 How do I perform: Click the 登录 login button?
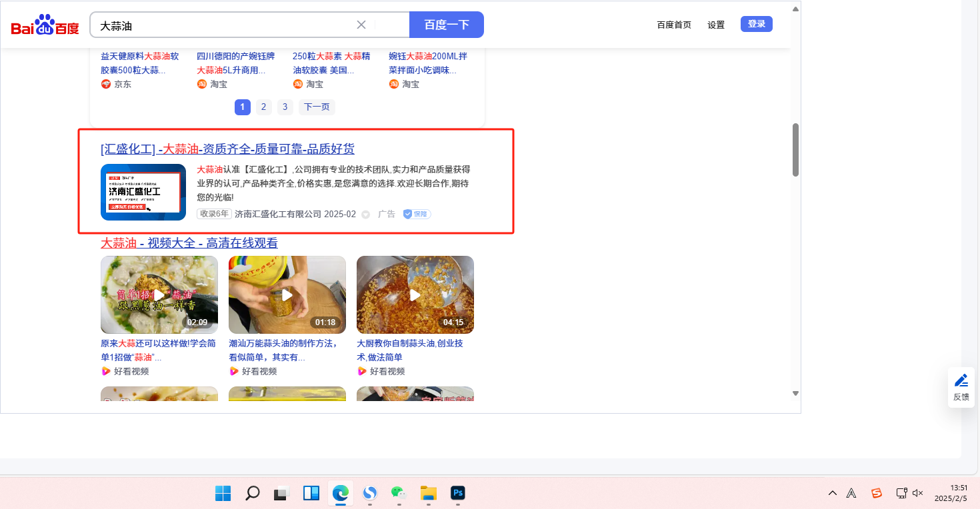(x=757, y=24)
